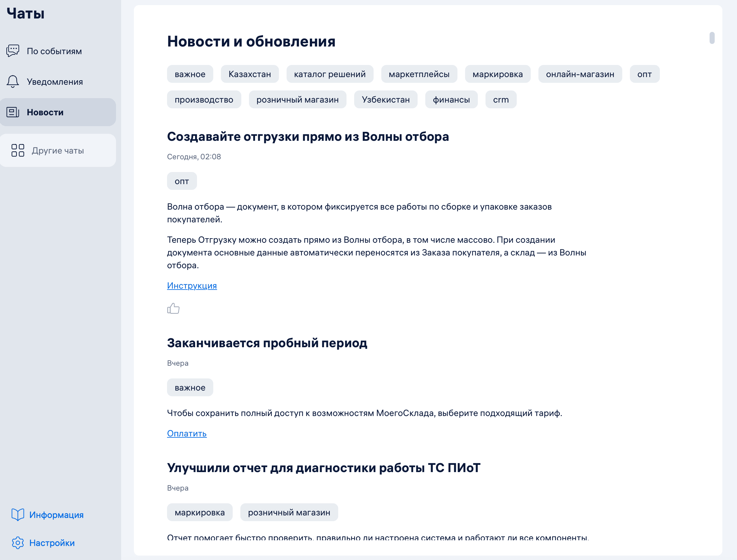Filter news by маркетплейсы tag
737x560 pixels.
pyautogui.click(x=419, y=74)
